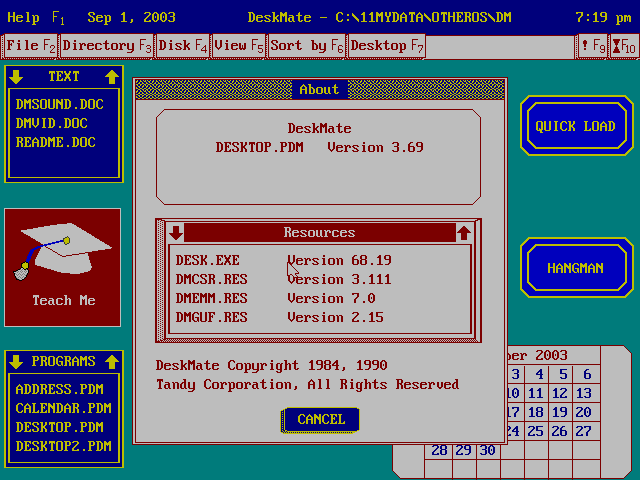Open the Directory menu
640x480 pixels.
click(x=106, y=46)
